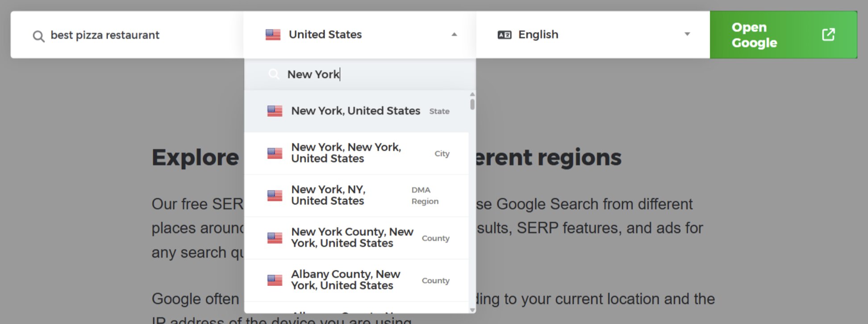Click the 'DMA Region' type label

(425, 195)
